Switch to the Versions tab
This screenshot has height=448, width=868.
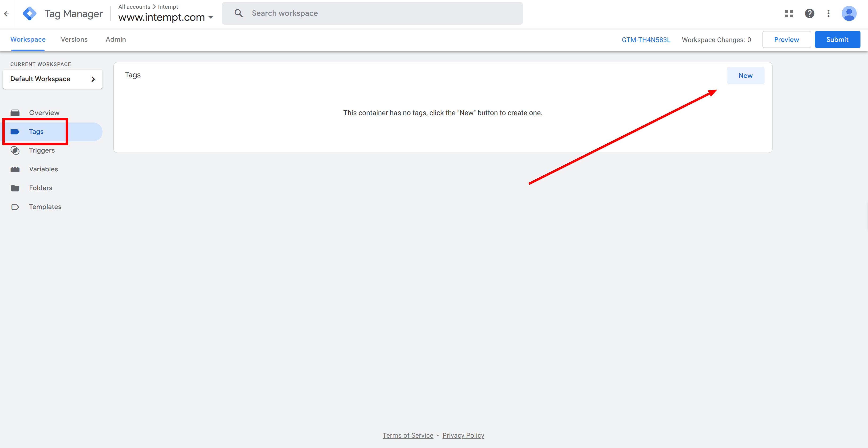pyautogui.click(x=74, y=39)
